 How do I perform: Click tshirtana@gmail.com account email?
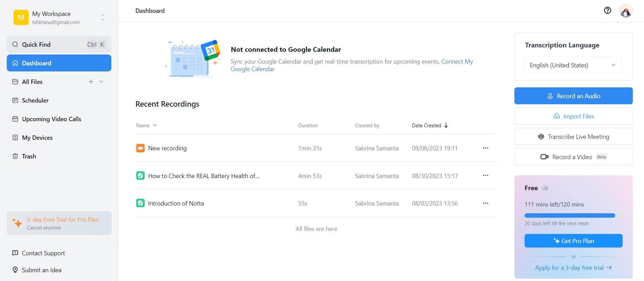tap(56, 22)
